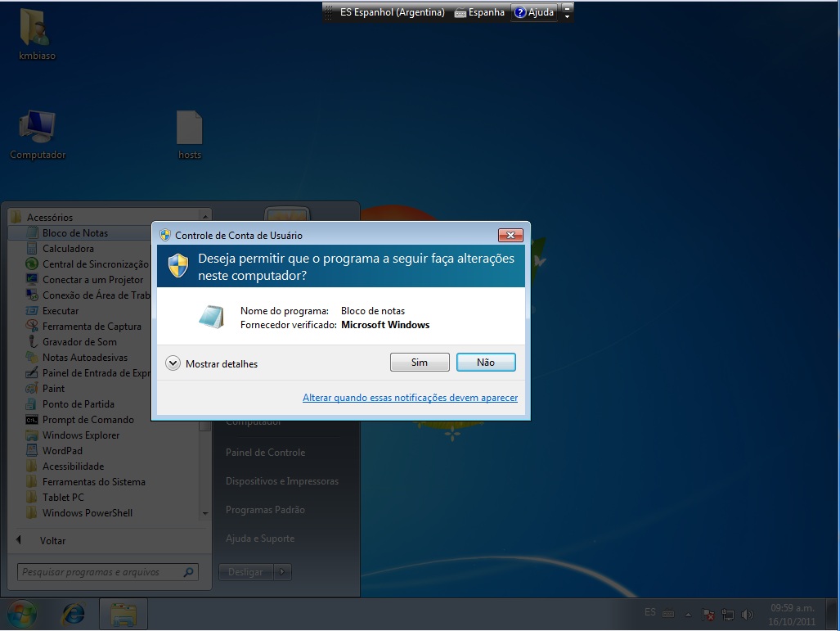Click the Prompt de Comando icon
The image size is (840, 631).
pyautogui.click(x=32, y=420)
